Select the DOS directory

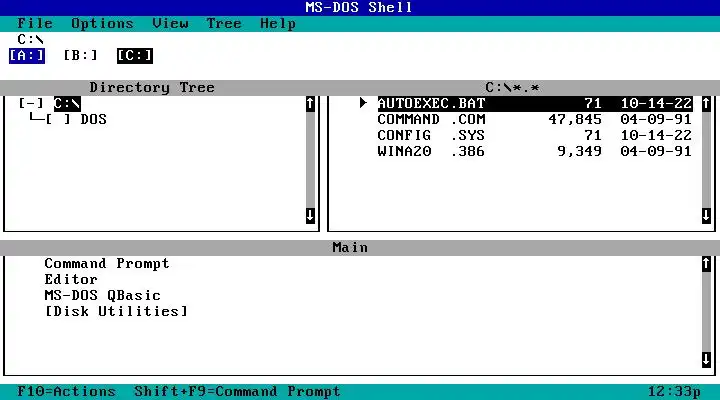tap(93, 119)
